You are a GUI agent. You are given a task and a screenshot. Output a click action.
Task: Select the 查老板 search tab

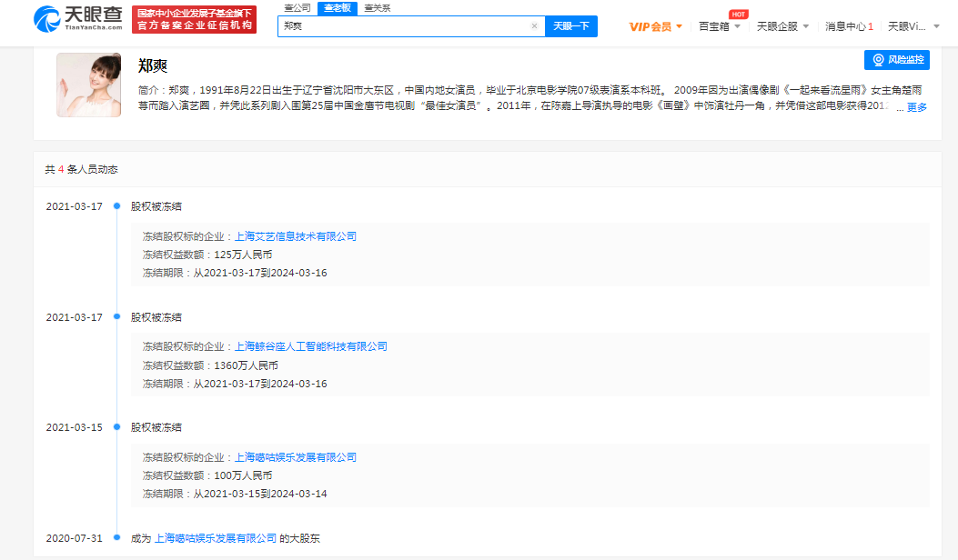pyautogui.click(x=338, y=7)
